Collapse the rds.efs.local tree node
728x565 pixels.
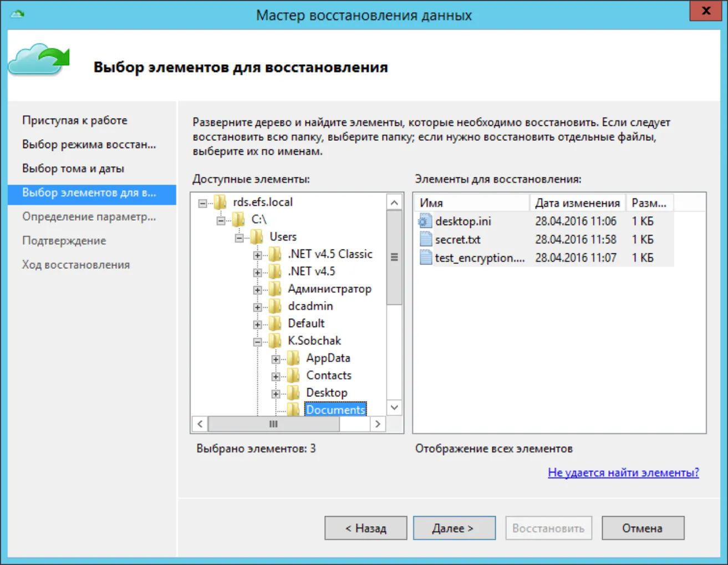[202, 203]
